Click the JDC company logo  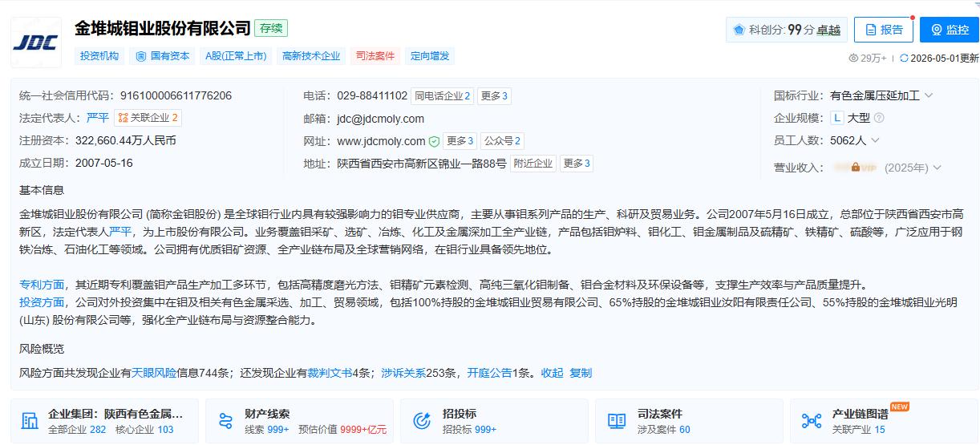click(x=36, y=42)
